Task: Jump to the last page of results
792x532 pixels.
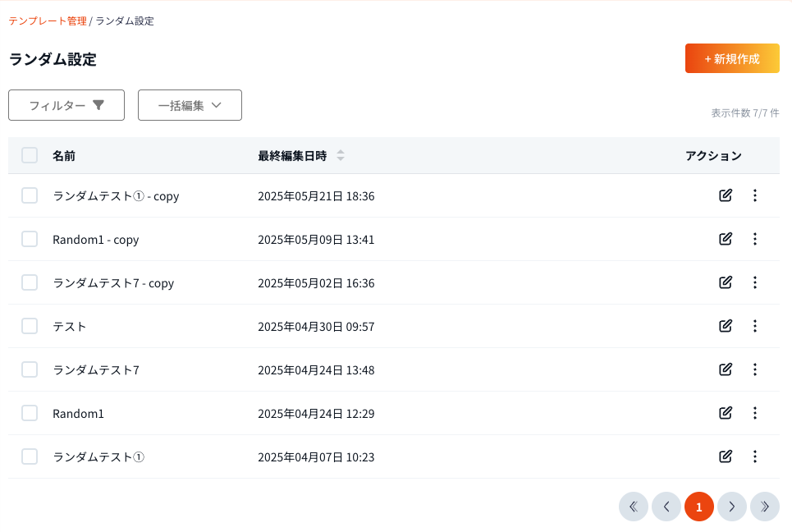Action: pyautogui.click(x=765, y=507)
